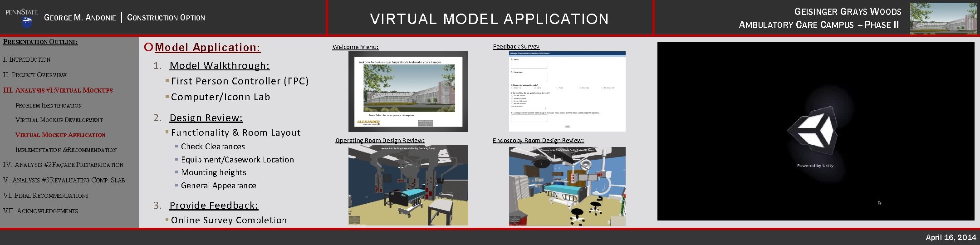Click 'Model Walkthrough:' underlined heading
This screenshot has height=245, width=980.
[x=220, y=66]
